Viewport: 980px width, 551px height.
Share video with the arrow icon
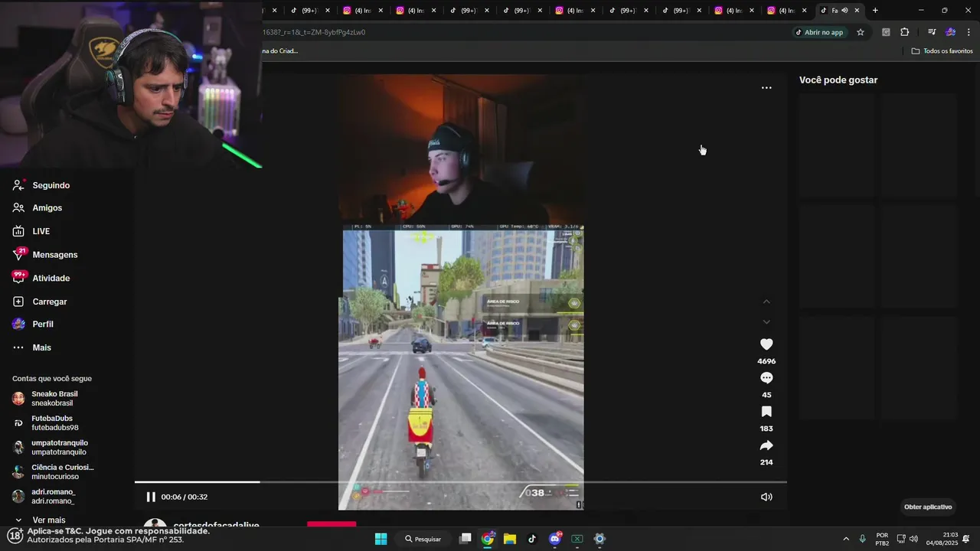766,445
